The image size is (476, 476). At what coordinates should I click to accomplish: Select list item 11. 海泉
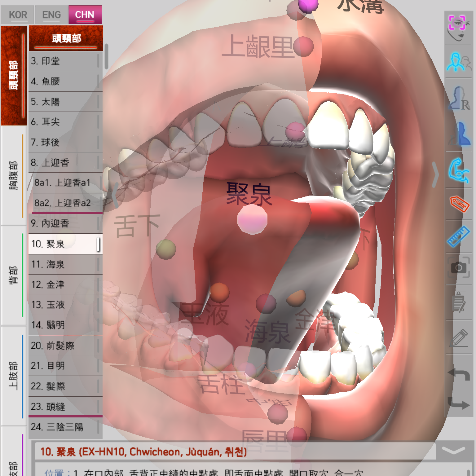pyautogui.click(x=65, y=264)
